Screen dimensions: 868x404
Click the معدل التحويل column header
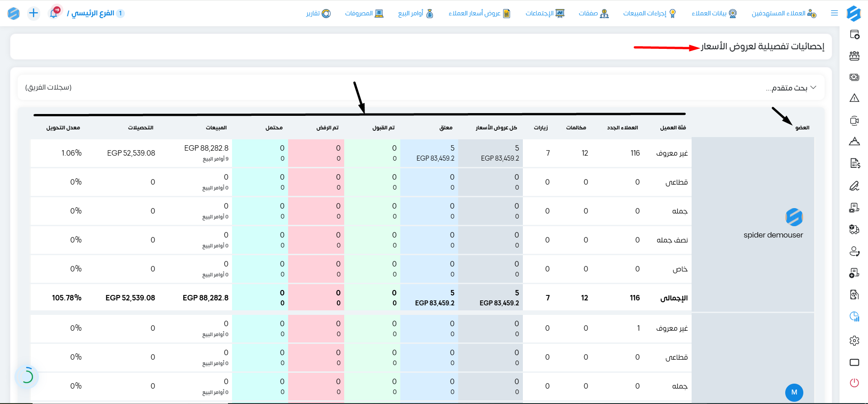click(x=63, y=128)
